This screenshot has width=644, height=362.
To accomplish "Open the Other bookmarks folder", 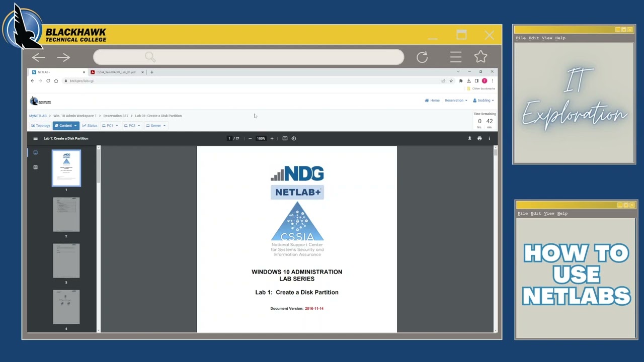I will click(x=481, y=88).
